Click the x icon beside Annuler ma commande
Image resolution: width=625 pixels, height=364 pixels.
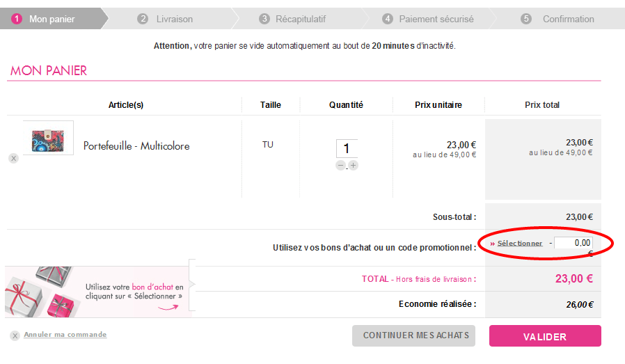tap(15, 336)
